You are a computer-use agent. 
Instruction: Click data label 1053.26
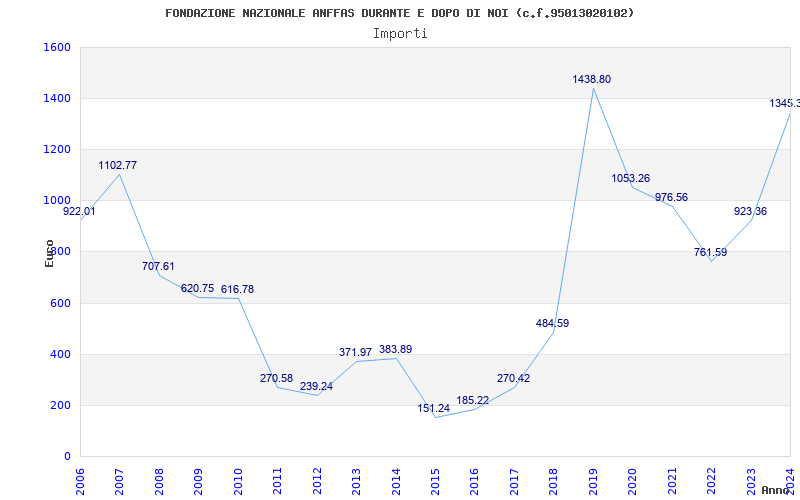631,179
